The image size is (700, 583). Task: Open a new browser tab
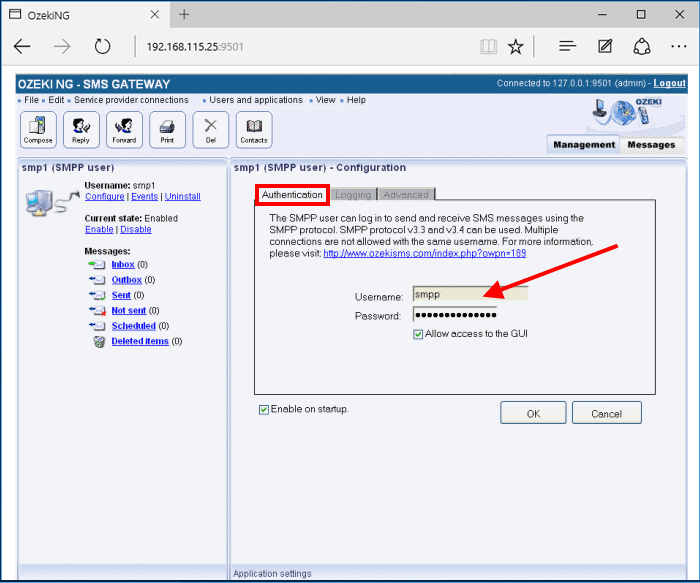click(184, 15)
